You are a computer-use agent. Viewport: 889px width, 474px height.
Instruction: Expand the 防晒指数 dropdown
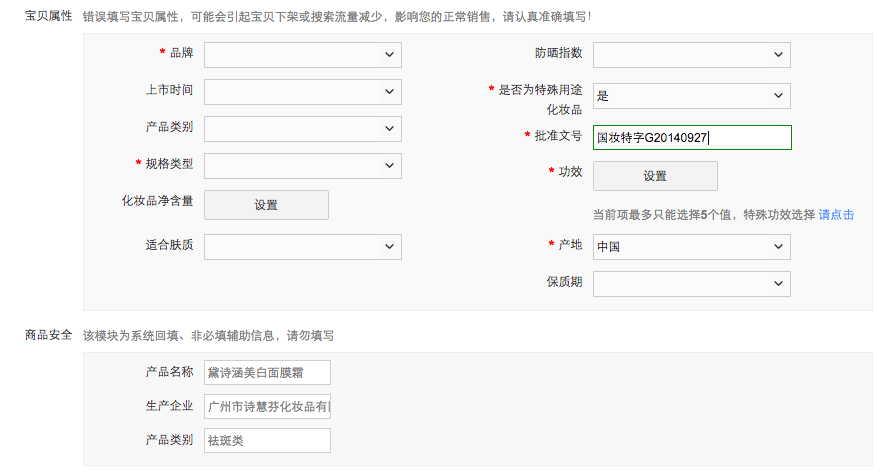[x=691, y=55]
